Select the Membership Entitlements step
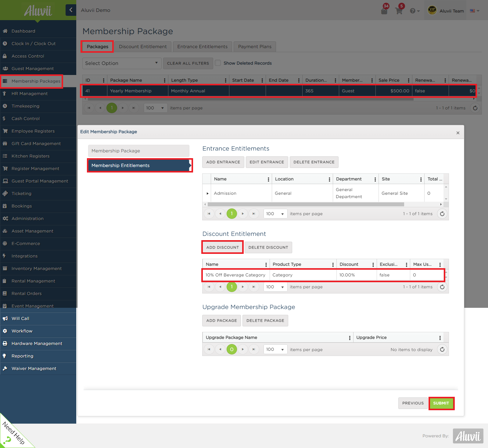This screenshot has width=488, height=448. [139, 165]
